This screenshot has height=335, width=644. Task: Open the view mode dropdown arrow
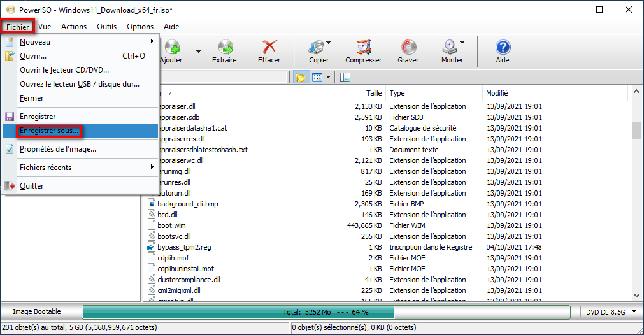coord(328,77)
